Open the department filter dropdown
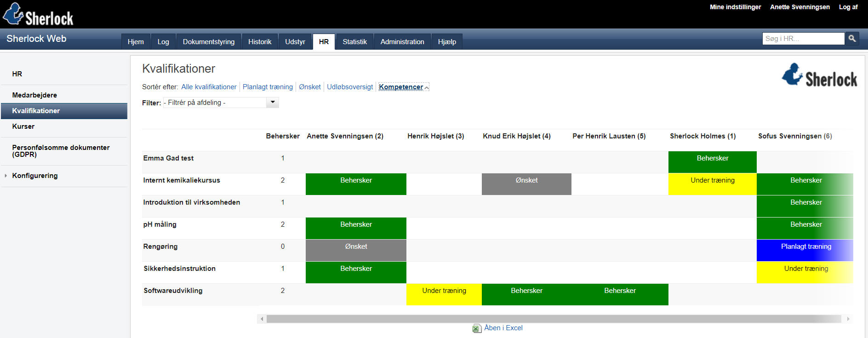The image size is (868, 338). click(x=273, y=103)
